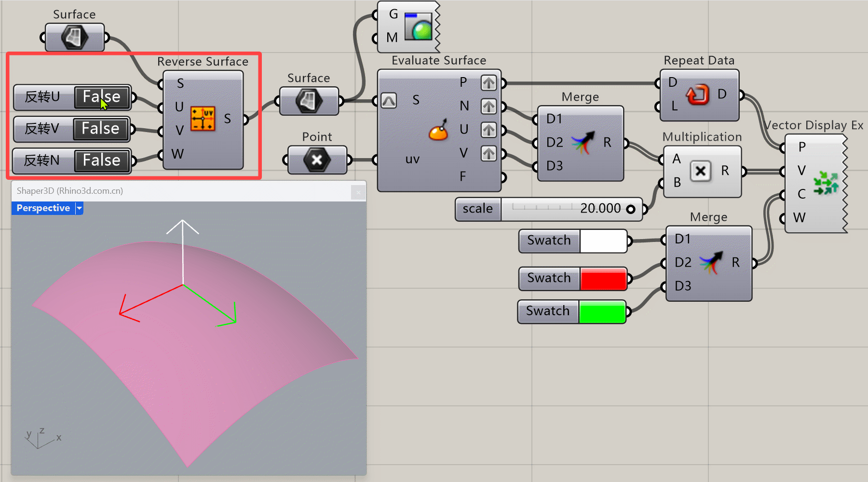Click the upper Merge component icon
Screen dimensions: 868x482
point(583,143)
